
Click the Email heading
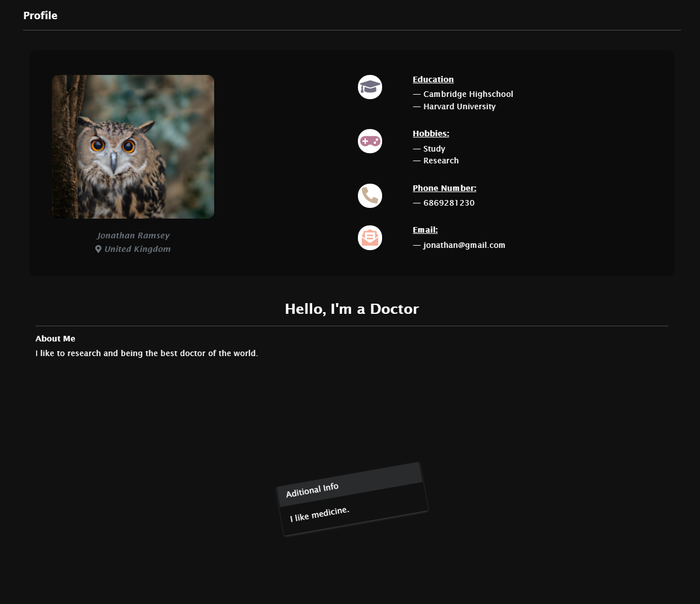click(x=425, y=230)
